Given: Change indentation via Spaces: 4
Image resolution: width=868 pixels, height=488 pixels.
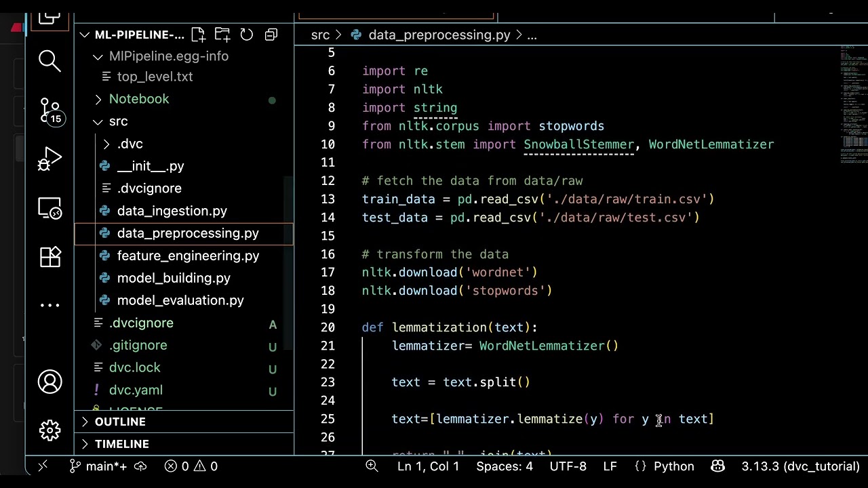Looking at the screenshot, I should tap(504, 466).
